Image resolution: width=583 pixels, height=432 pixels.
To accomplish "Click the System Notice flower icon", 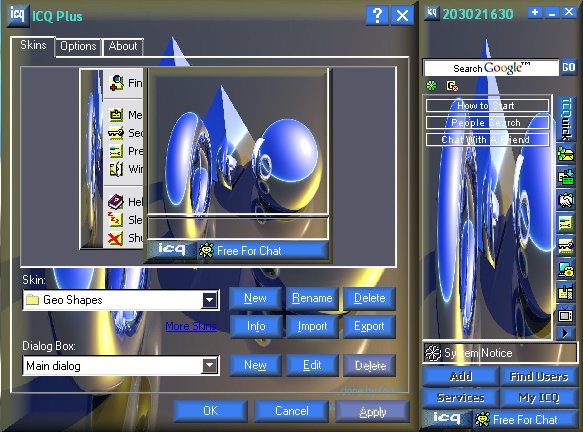I will point(433,353).
